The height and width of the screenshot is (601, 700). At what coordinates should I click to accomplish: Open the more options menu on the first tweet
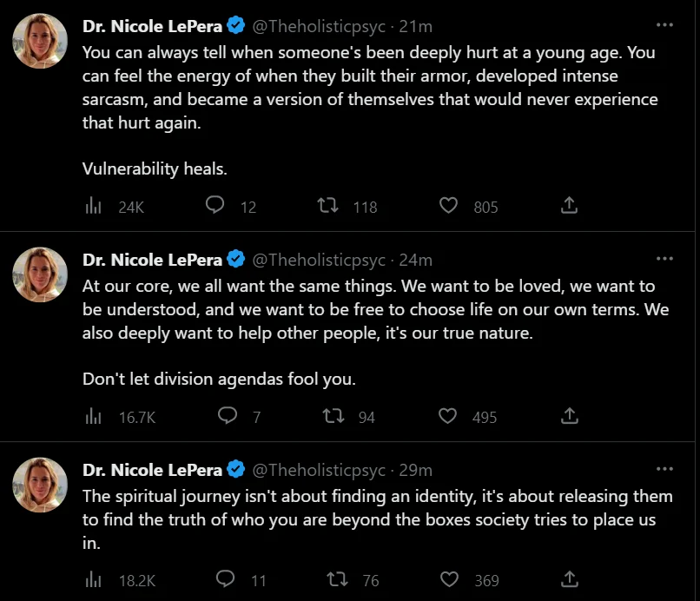664,26
